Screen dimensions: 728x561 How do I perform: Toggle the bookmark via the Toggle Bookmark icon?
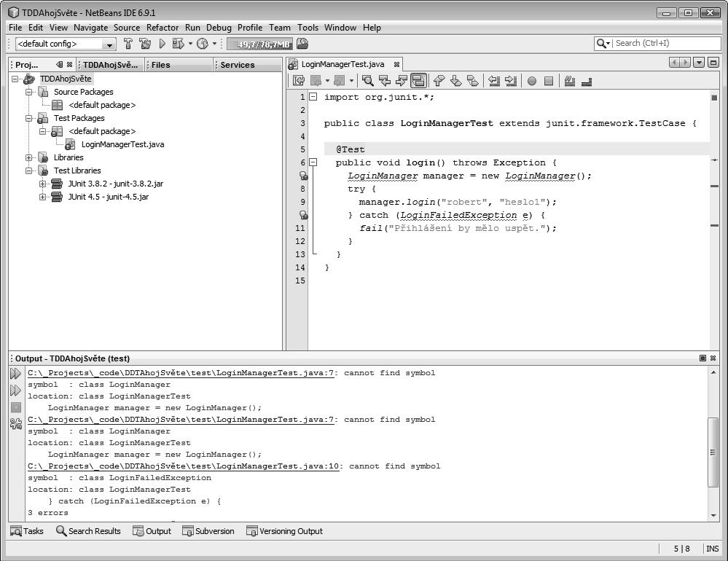click(x=473, y=81)
